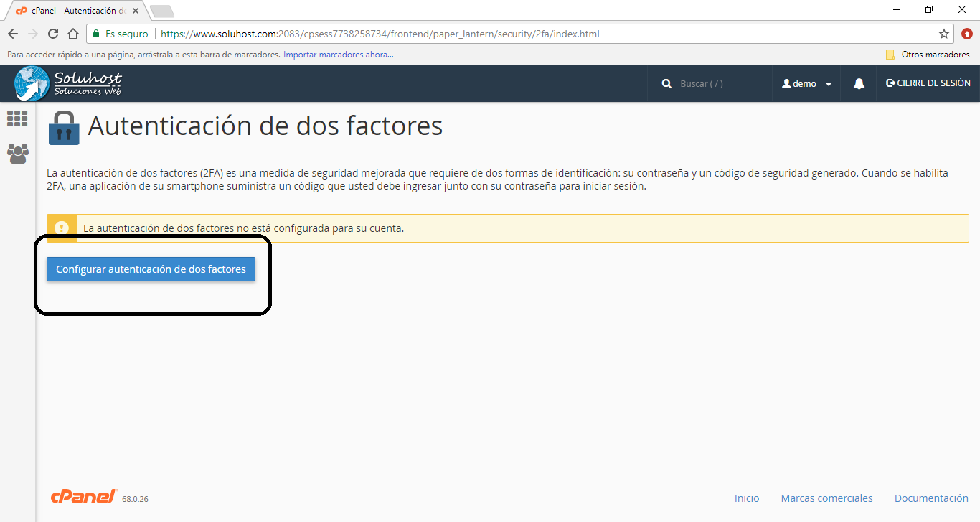Image resolution: width=980 pixels, height=522 pixels.
Task: Click Configurar autenticación de dos factores button
Action: [x=151, y=269]
